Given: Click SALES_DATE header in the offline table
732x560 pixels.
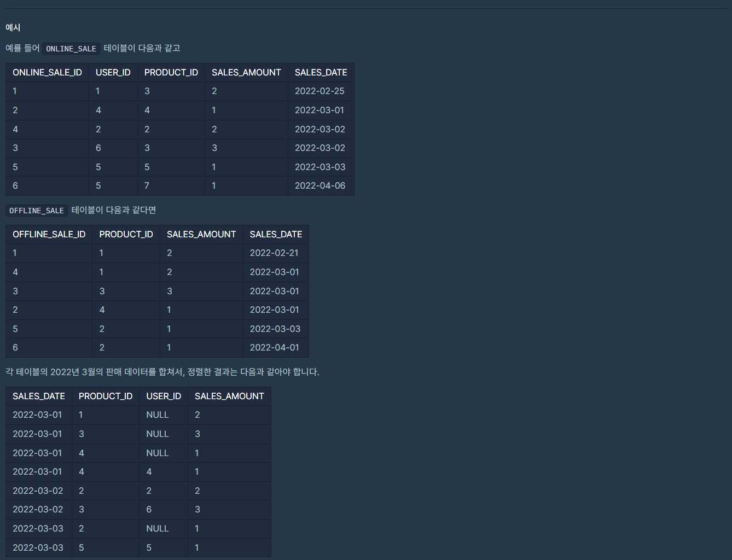Looking at the screenshot, I should [x=276, y=234].
